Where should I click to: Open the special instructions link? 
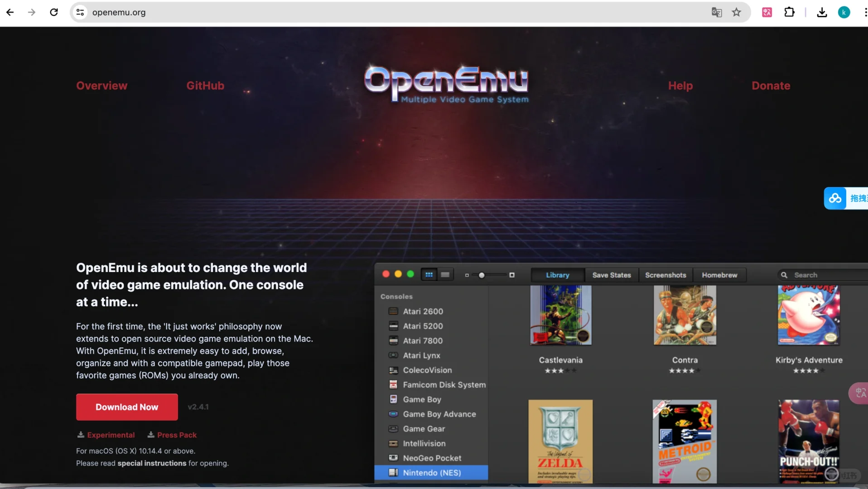[152, 463]
